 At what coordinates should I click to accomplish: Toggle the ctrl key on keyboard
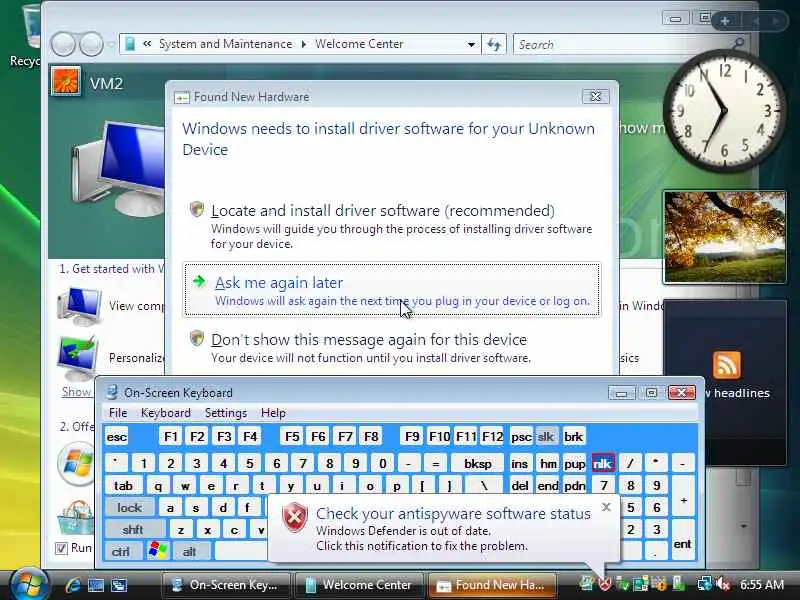(121, 552)
